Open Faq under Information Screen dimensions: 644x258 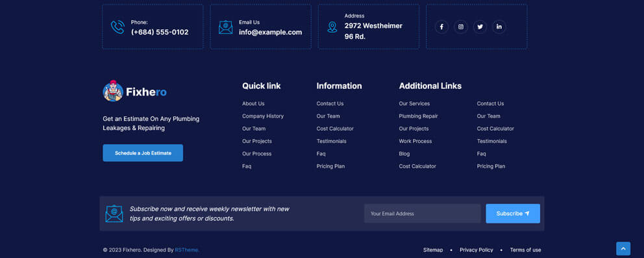coord(321,153)
